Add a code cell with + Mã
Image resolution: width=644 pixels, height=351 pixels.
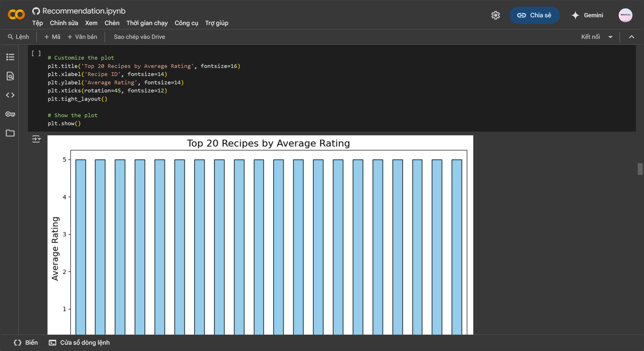click(52, 37)
